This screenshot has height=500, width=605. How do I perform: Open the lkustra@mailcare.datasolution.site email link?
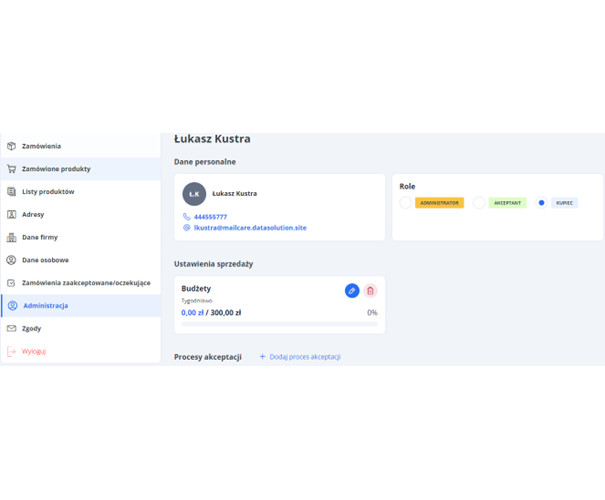coord(250,228)
